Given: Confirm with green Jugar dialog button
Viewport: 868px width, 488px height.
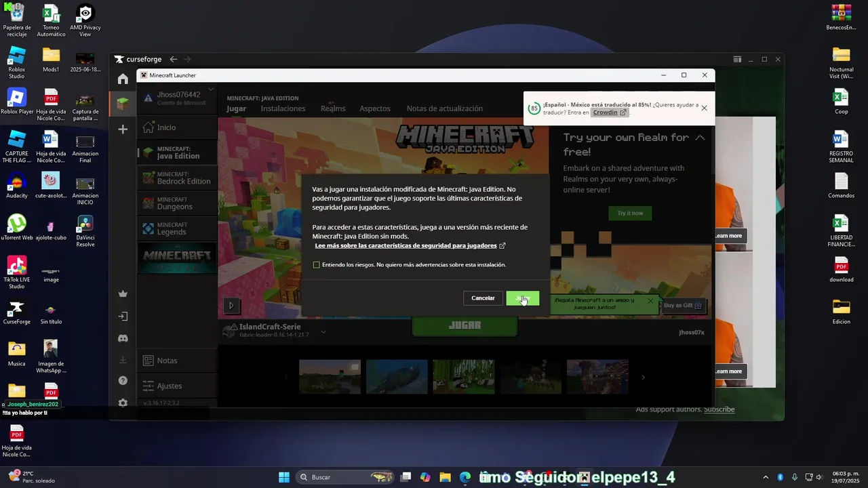Looking at the screenshot, I should [x=522, y=298].
